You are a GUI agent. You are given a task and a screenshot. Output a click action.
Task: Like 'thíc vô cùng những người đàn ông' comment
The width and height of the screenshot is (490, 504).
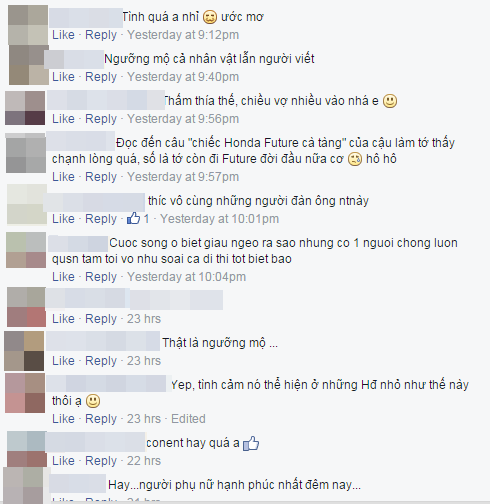63,219
